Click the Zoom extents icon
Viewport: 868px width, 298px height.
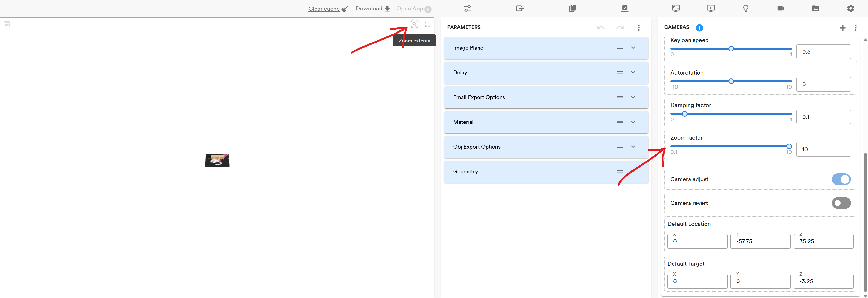[x=414, y=24]
